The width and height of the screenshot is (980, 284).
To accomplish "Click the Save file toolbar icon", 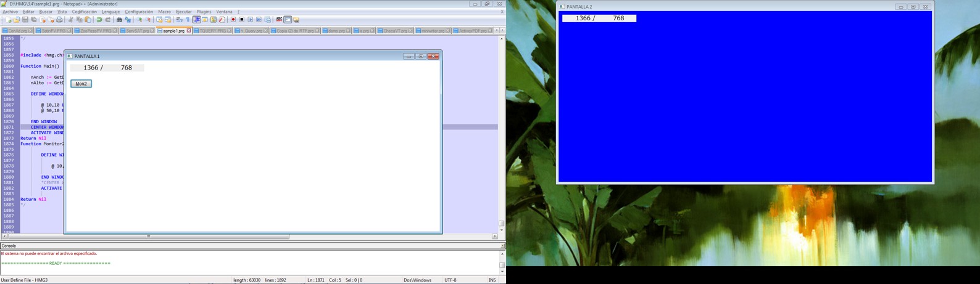I will (25, 20).
